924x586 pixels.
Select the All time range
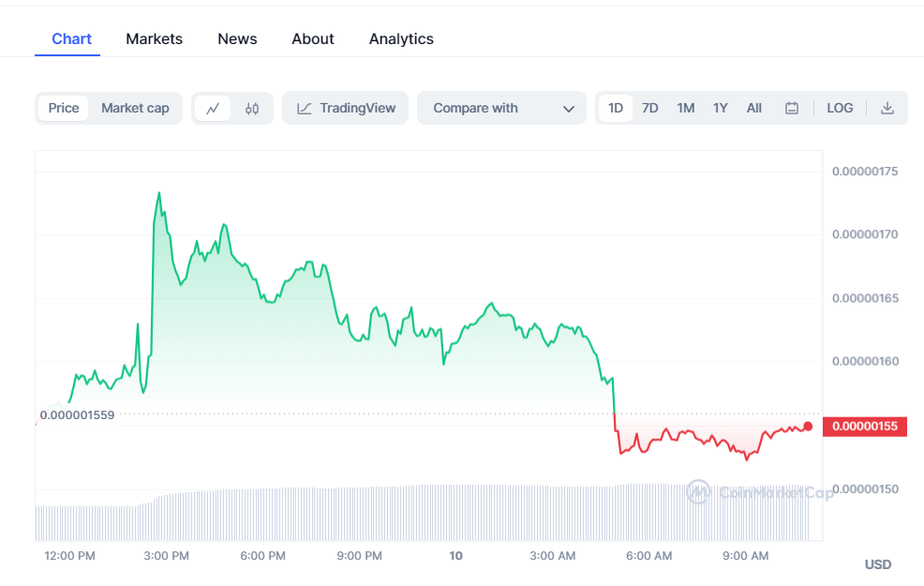[x=753, y=109]
